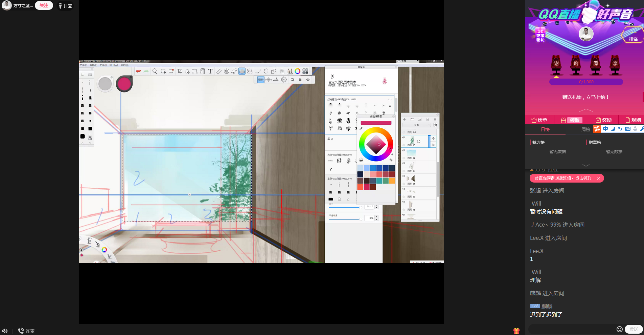Open 文件 menu
The width and height of the screenshot is (644, 335).
click(x=83, y=65)
